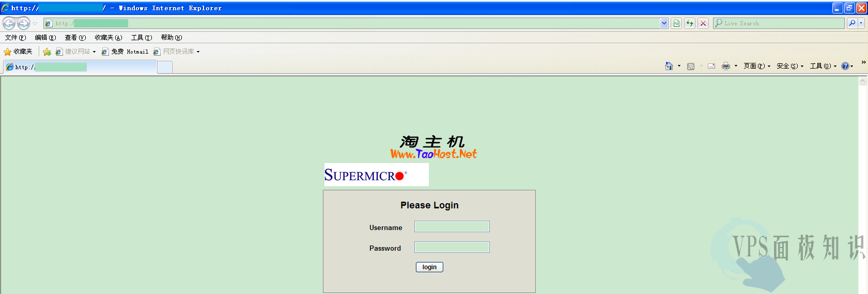Click the page icon in address bar

coord(49,23)
